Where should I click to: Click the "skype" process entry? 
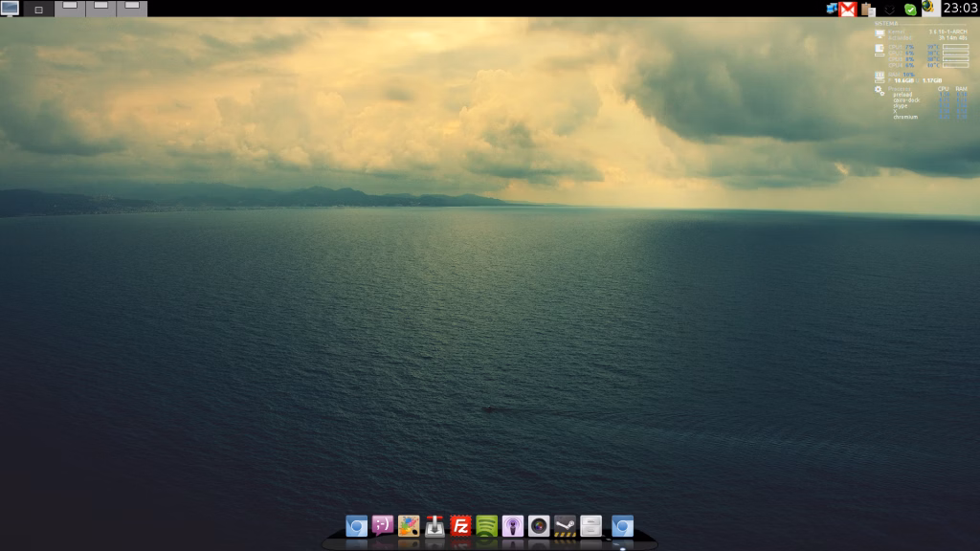[x=901, y=105]
